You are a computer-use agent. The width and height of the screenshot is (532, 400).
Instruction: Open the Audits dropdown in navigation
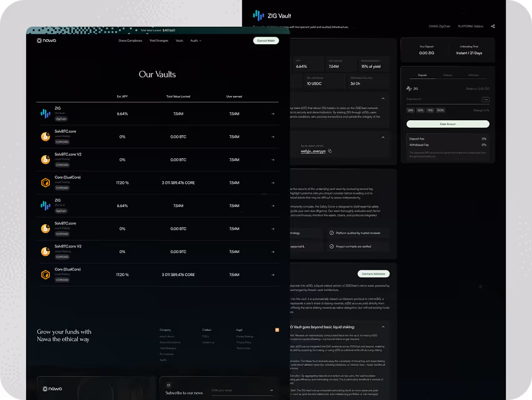(196, 40)
